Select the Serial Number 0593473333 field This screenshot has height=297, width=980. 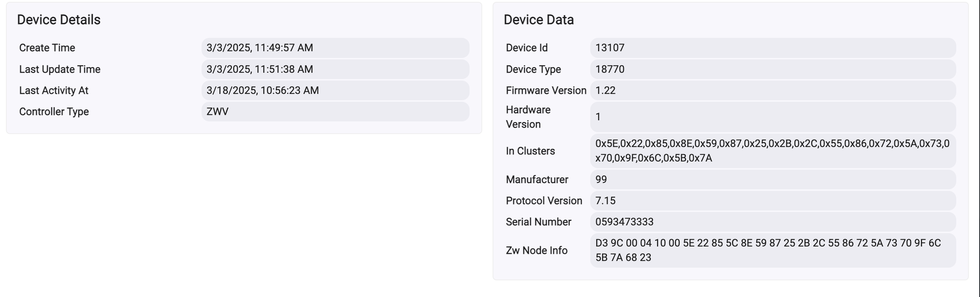(x=773, y=222)
